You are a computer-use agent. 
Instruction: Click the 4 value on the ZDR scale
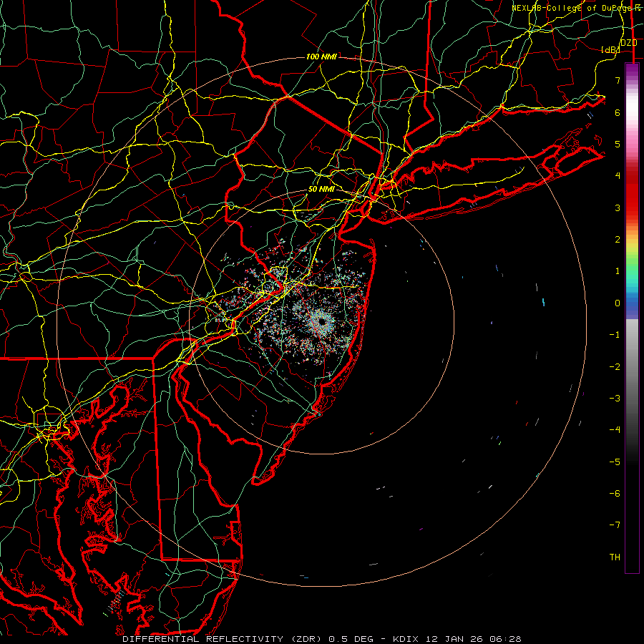click(x=618, y=176)
